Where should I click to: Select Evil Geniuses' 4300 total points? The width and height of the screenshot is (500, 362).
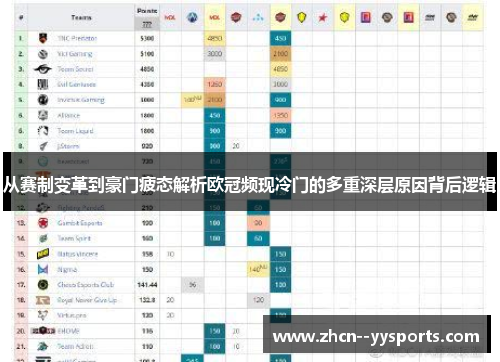point(147,84)
